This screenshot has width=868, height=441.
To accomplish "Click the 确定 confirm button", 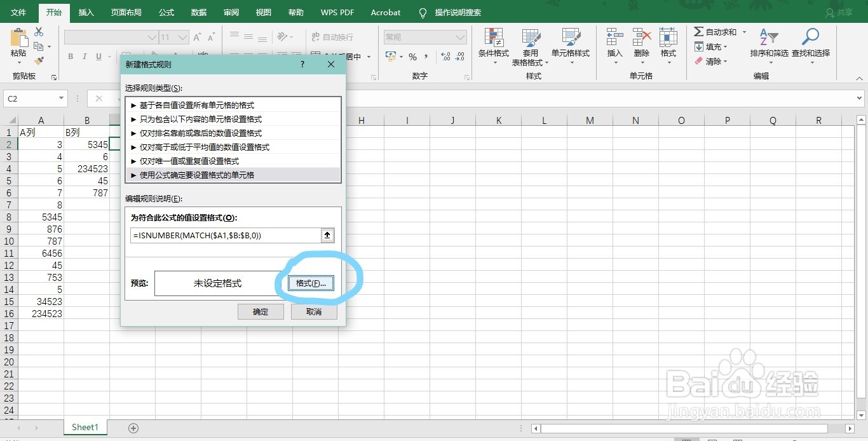I will (261, 311).
